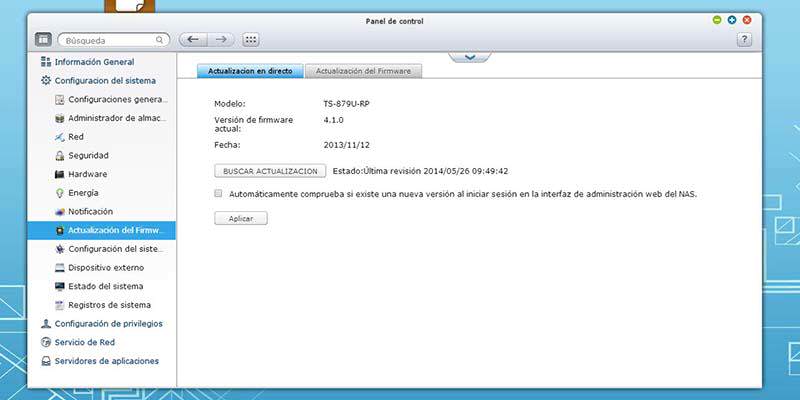Screen dimensions: 800x400
Task: Toggle the sidebar panel view icon
Action: pyautogui.click(x=43, y=40)
